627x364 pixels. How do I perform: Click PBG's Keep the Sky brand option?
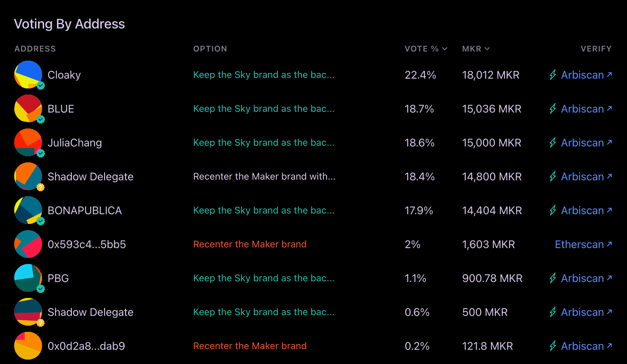click(x=264, y=278)
